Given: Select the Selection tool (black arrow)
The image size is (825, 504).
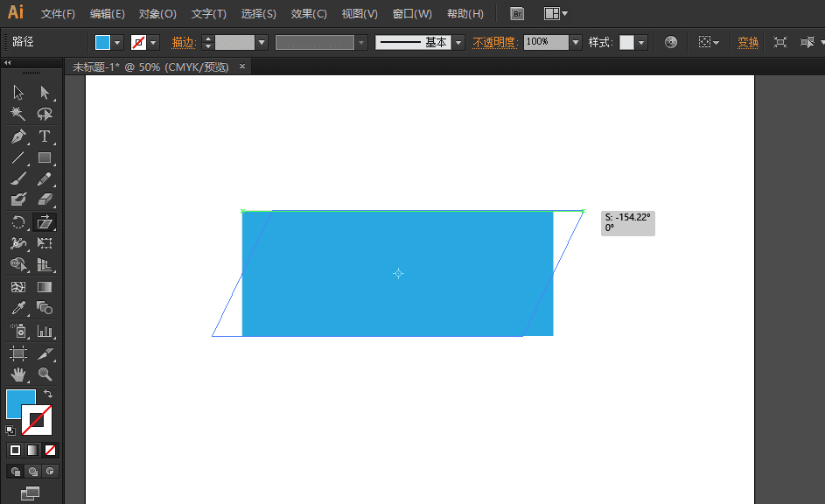Looking at the screenshot, I should click(x=18, y=93).
